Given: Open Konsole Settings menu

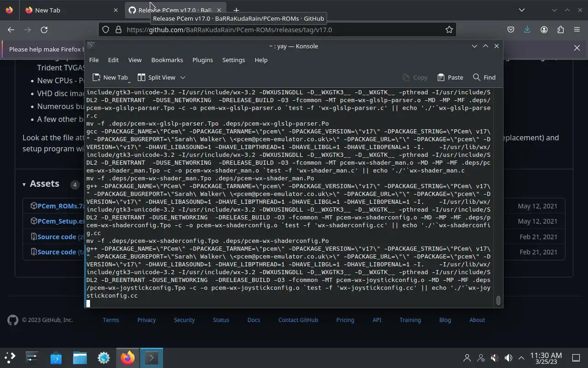Looking at the screenshot, I should pos(233,60).
